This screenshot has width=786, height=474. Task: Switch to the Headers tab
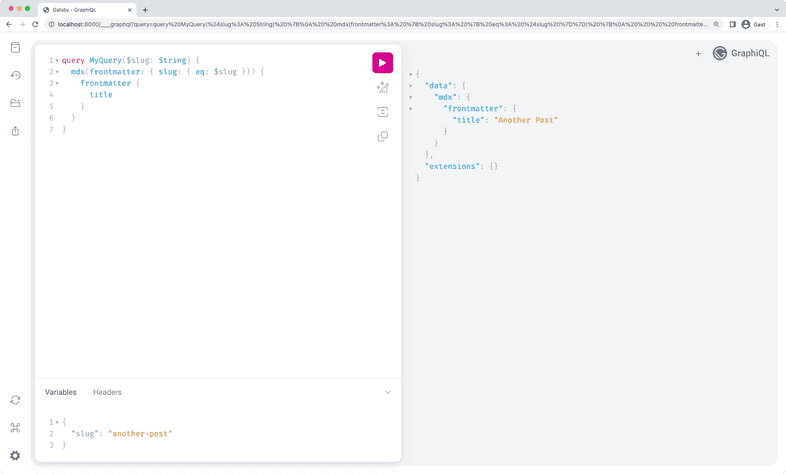pos(107,392)
